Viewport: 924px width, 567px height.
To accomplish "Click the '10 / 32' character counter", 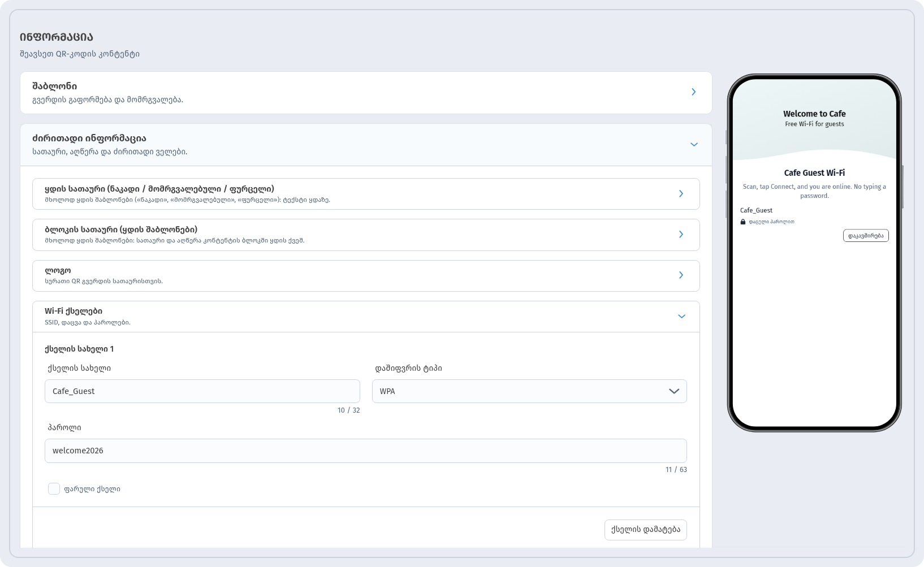I will 348,410.
